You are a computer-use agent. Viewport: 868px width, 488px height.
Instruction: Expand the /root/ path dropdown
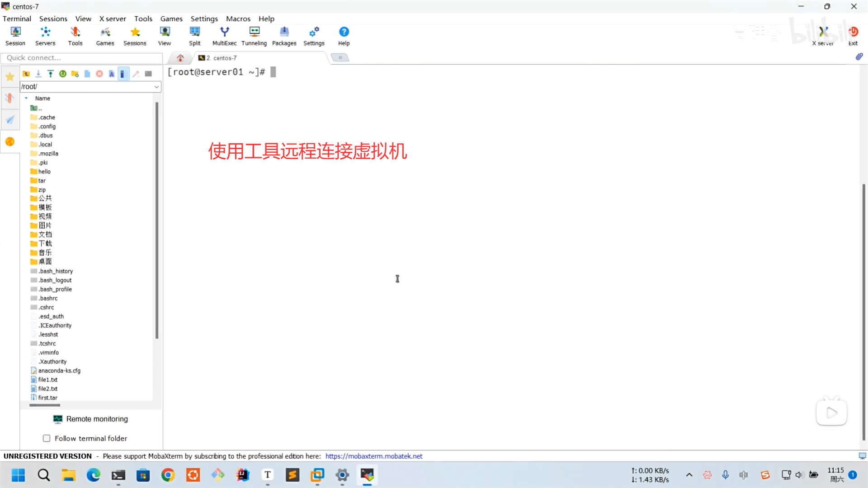point(156,87)
